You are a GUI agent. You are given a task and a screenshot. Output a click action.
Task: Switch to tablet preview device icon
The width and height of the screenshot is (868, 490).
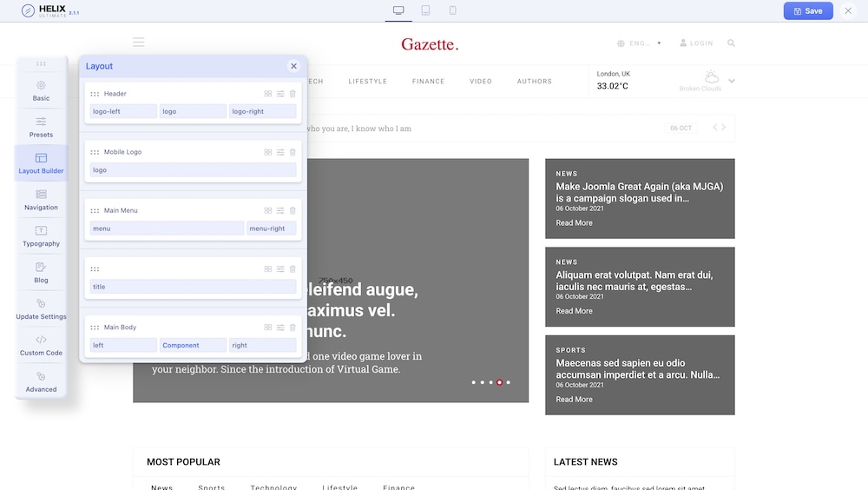(x=425, y=10)
